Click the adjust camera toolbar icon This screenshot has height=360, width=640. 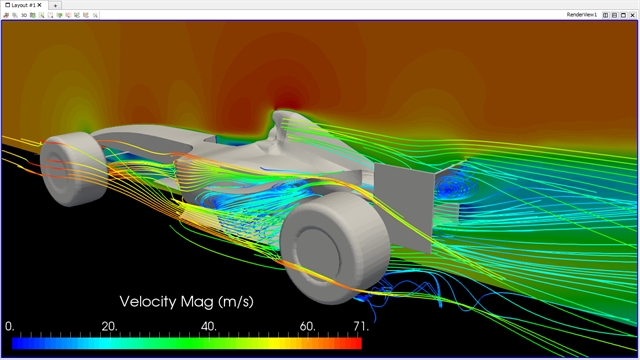(x=33, y=15)
